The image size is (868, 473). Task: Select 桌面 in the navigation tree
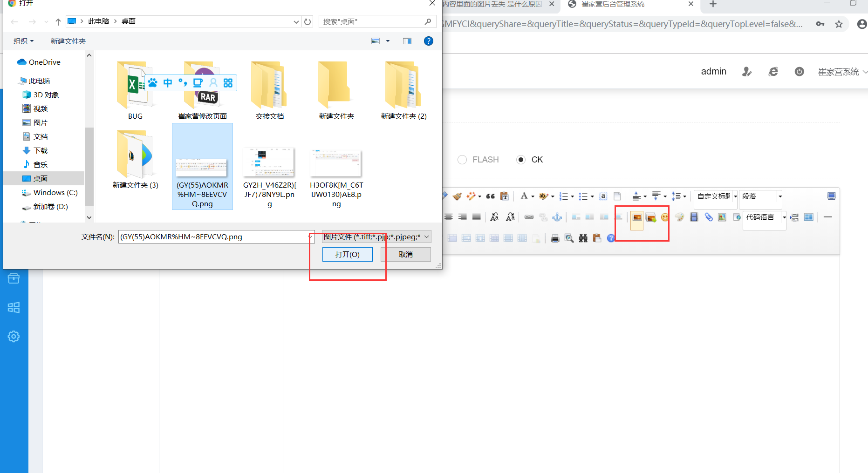(x=43, y=178)
